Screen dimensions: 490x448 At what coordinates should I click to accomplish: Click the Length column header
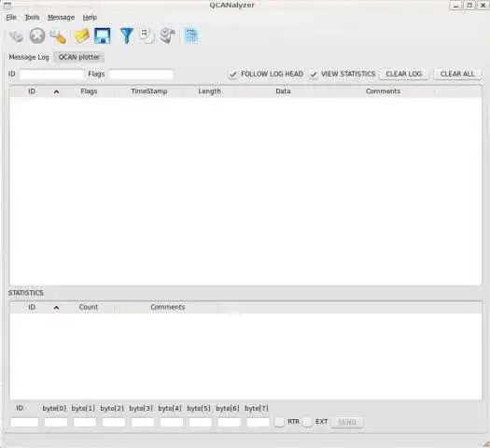coord(209,91)
